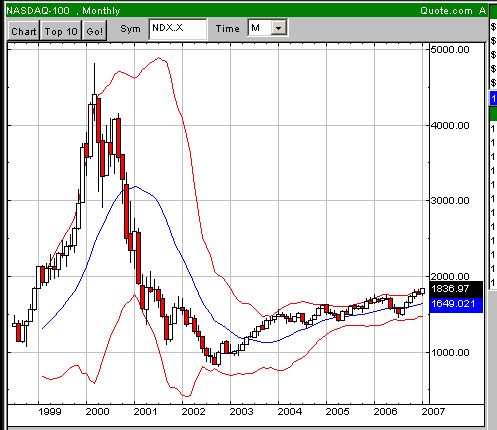Screen dimensions: 497x430
Task: Click the 2001 year axis label
Action: point(145,412)
